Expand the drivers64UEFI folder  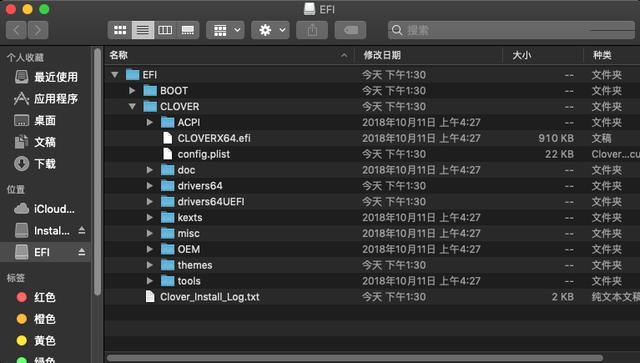pyautogui.click(x=150, y=202)
